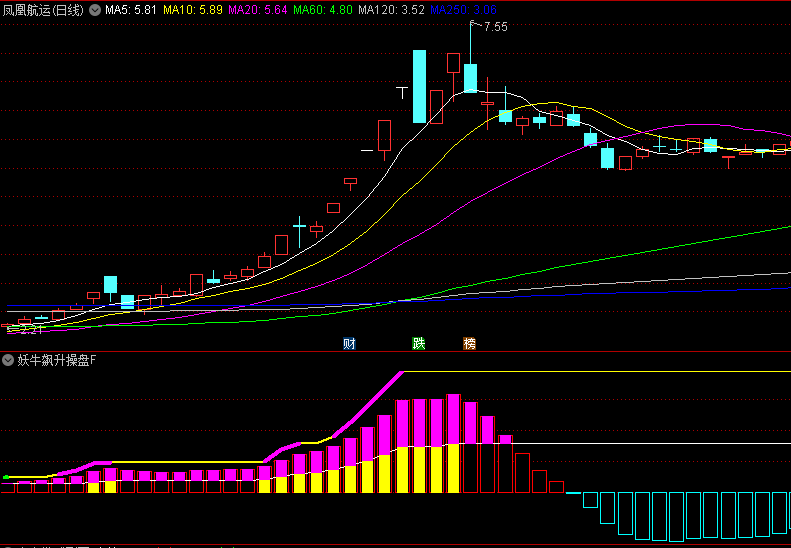Viewport: 791px width, 548px height.
Task: Click the 财 financial event marker
Action: 349,343
